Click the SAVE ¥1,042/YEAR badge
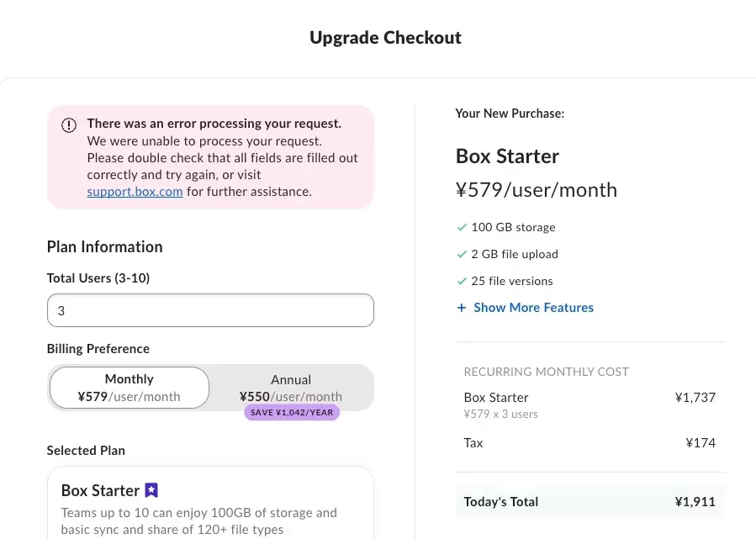Screen dimensions: 756x539 point(292,413)
